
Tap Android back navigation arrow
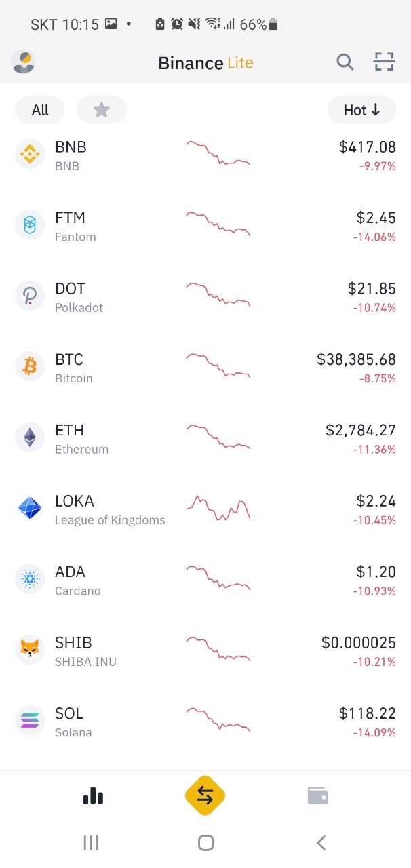click(321, 843)
